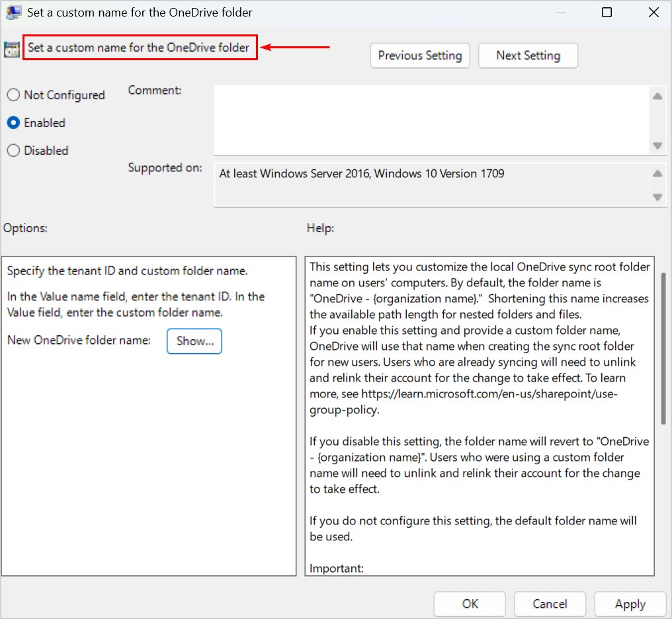Click the 'Specify the tenant ID and custom folder name.' text
This screenshot has height=619, width=672.
(x=127, y=270)
